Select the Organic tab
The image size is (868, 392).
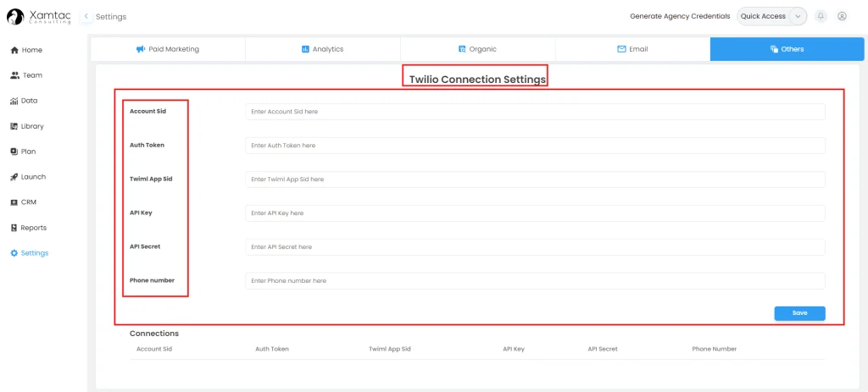point(477,49)
